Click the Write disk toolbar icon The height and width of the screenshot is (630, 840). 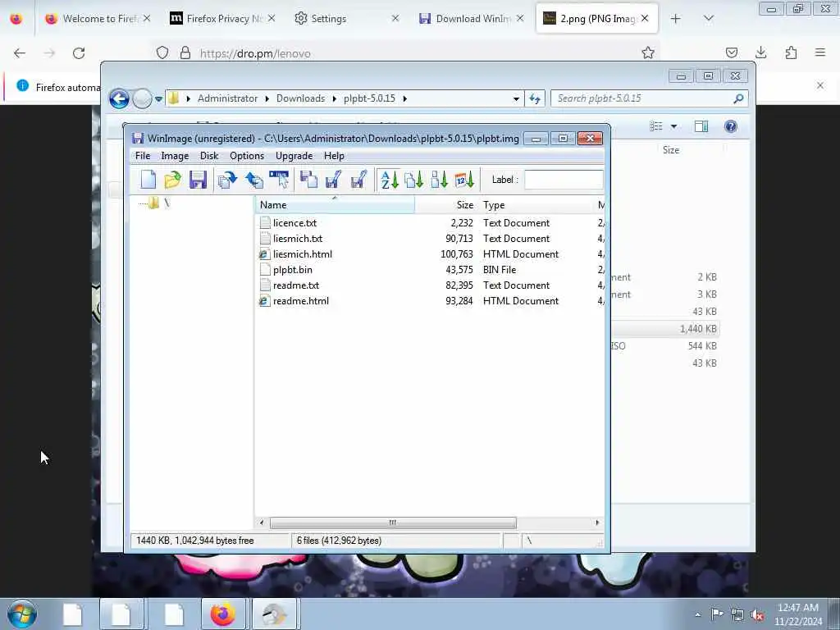click(x=333, y=180)
